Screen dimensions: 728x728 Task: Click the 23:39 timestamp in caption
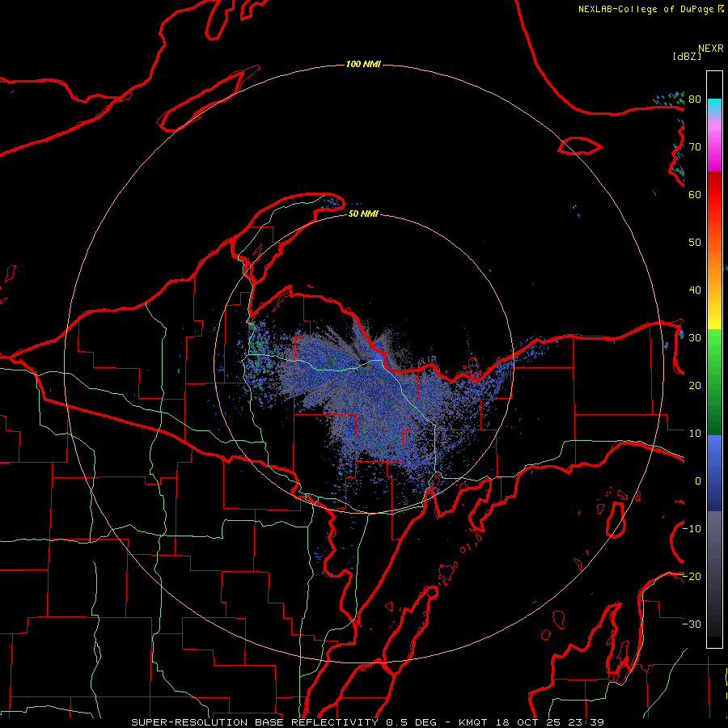click(586, 722)
